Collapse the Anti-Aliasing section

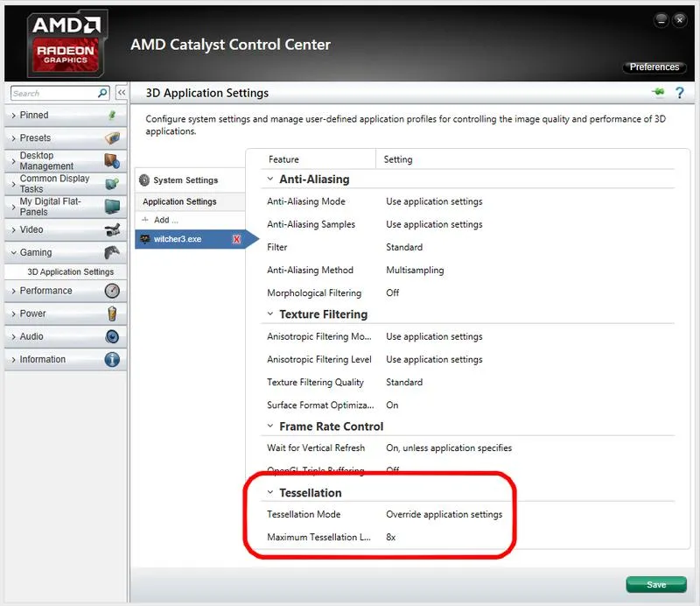coord(269,179)
